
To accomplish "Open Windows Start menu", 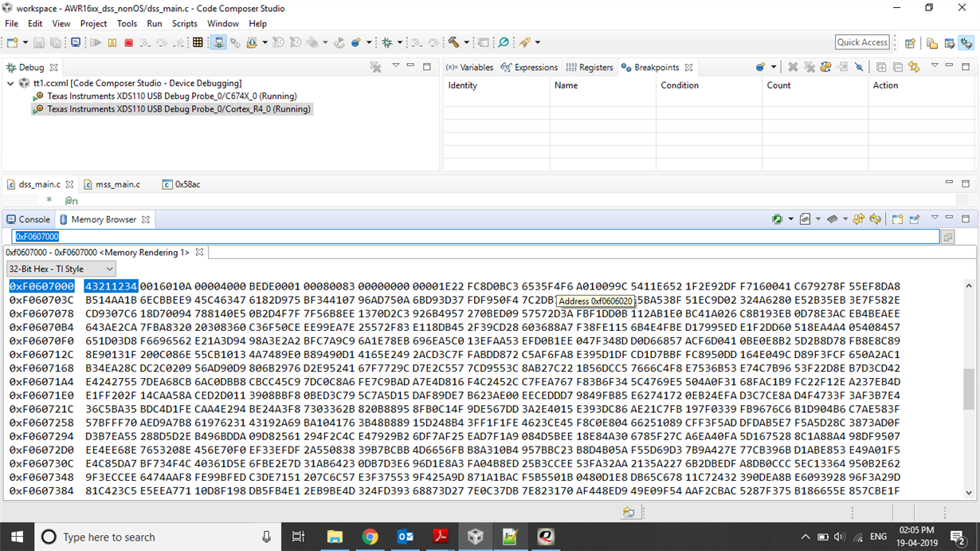I will coord(17,537).
